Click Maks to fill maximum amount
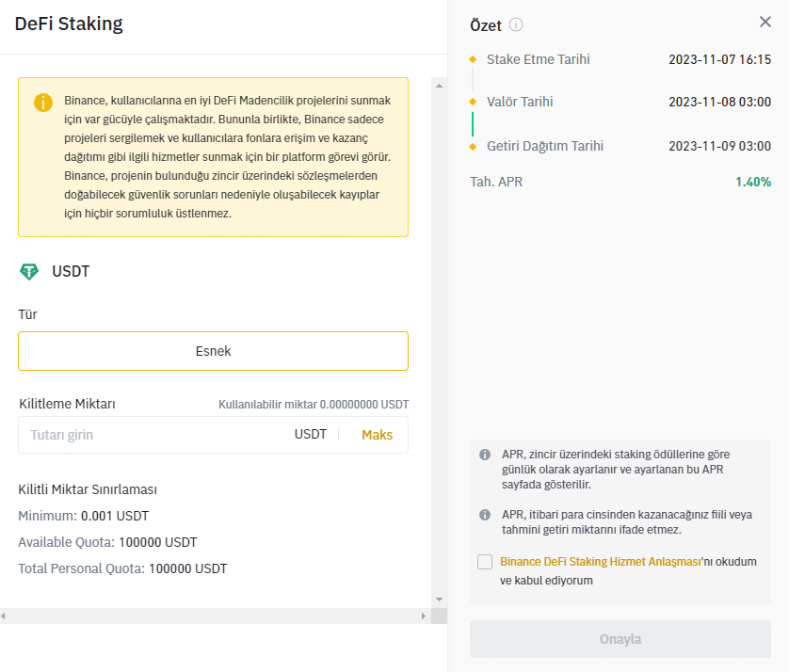This screenshot has width=789, height=672. [x=377, y=435]
